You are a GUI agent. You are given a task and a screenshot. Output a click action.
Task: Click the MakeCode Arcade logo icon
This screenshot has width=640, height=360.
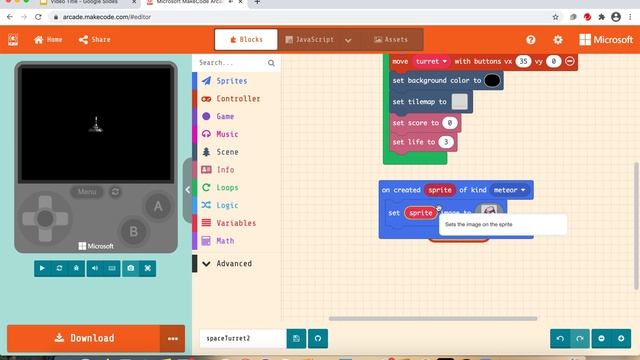coord(13,40)
